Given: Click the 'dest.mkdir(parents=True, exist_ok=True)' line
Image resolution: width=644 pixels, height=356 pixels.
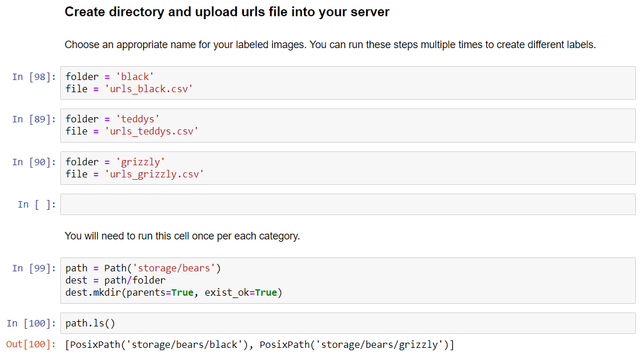Looking at the screenshot, I should coord(174,293).
